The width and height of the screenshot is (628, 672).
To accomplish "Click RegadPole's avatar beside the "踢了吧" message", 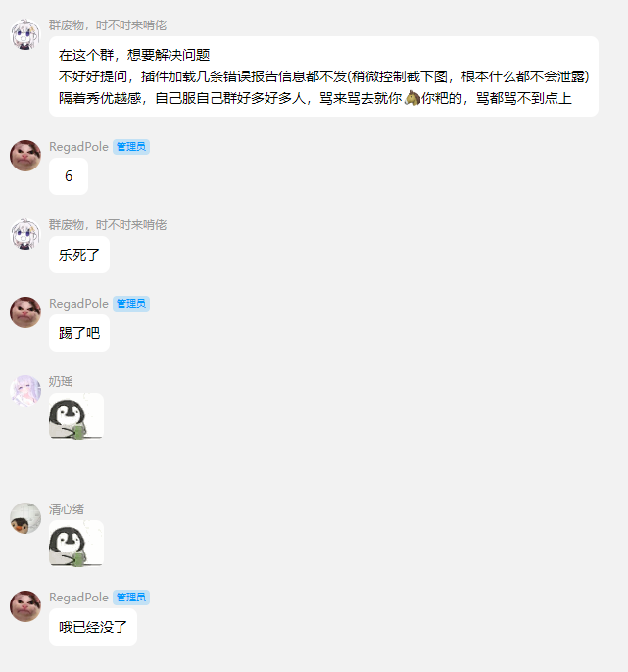I will pyautogui.click(x=25, y=312).
